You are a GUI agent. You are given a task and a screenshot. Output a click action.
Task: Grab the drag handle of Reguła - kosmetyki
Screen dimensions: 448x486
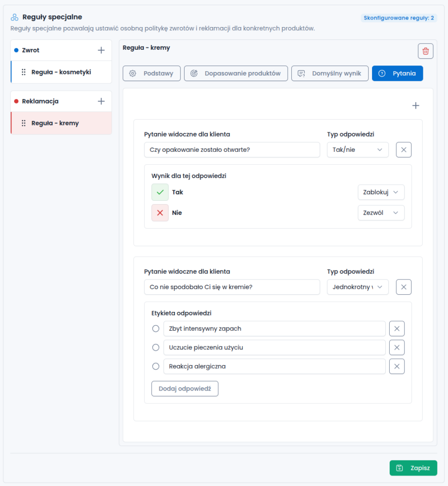24,72
